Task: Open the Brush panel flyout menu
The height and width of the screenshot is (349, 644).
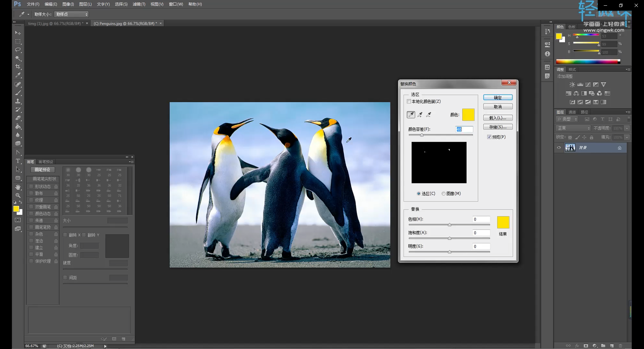Action: pos(131,162)
